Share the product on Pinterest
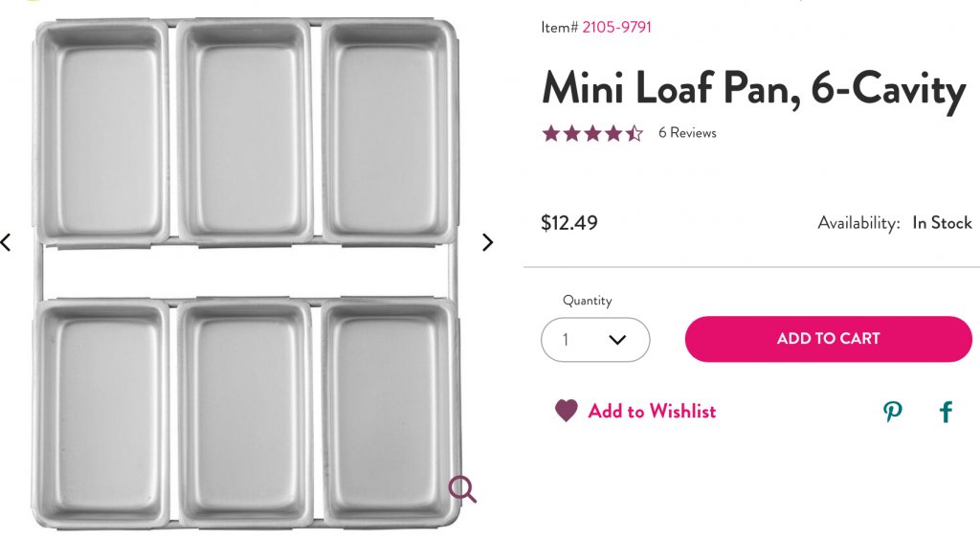This screenshot has width=980, height=540. click(x=893, y=412)
